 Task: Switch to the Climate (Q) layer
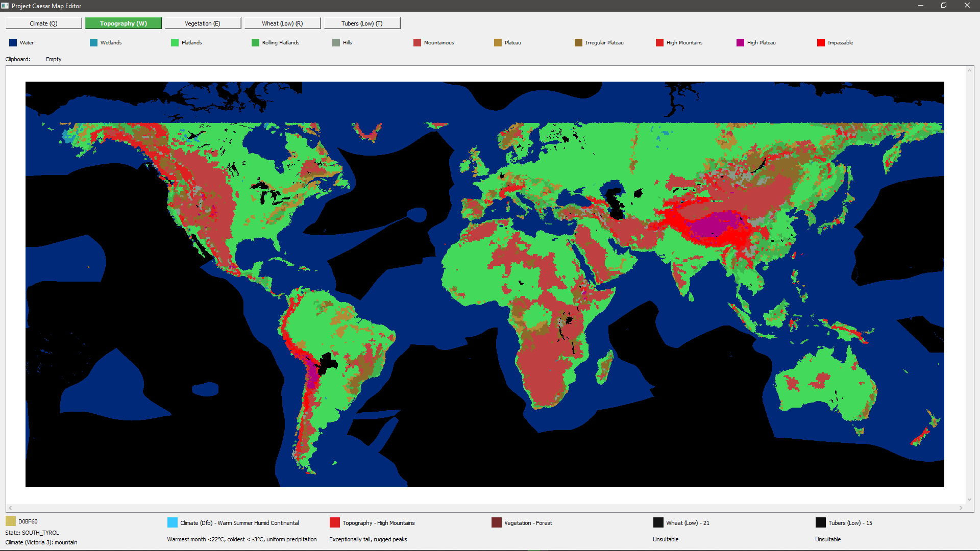(x=43, y=23)
